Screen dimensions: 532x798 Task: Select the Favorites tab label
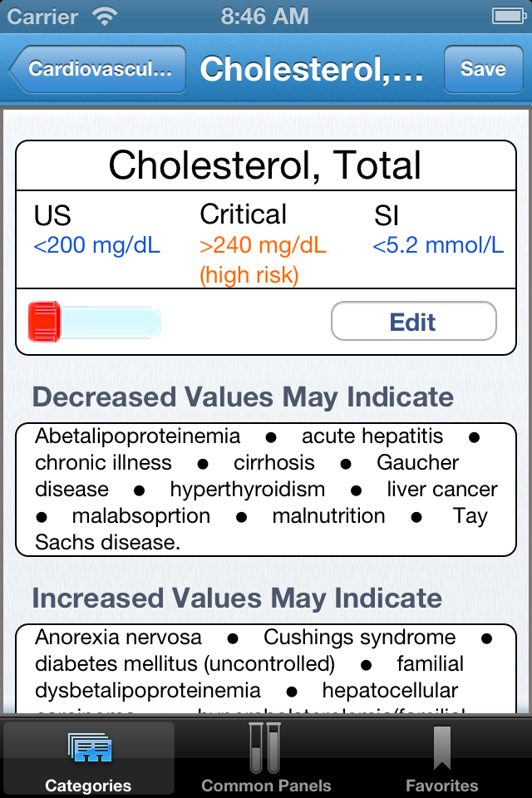coord(442,786)
